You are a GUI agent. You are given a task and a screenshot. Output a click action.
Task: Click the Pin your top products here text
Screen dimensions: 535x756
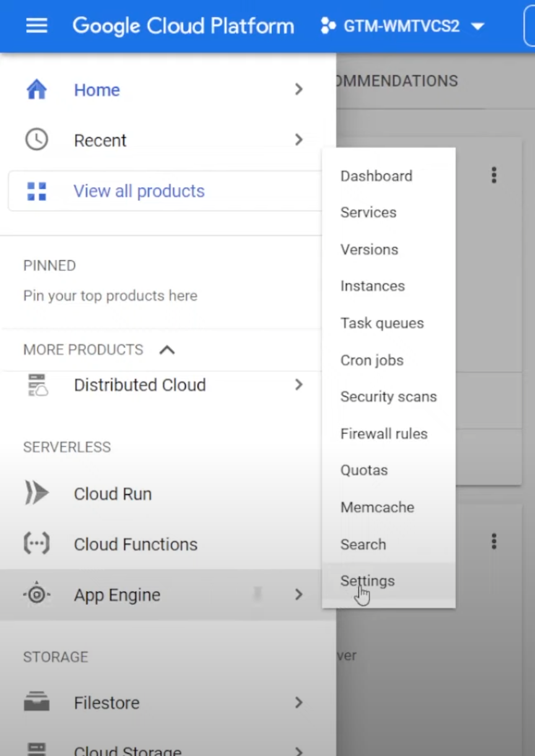[x=110, y=296]
